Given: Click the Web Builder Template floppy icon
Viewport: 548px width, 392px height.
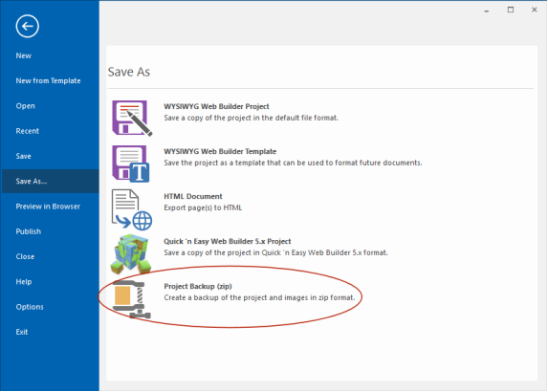Looking at the screenshot, I should (x=131, y=163).
